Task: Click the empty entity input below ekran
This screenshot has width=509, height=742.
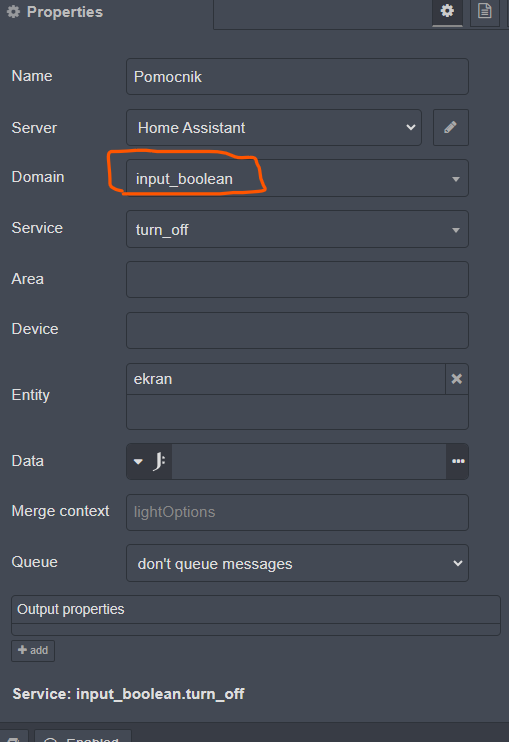Action: pyautogui.click(x=297, y=412)
